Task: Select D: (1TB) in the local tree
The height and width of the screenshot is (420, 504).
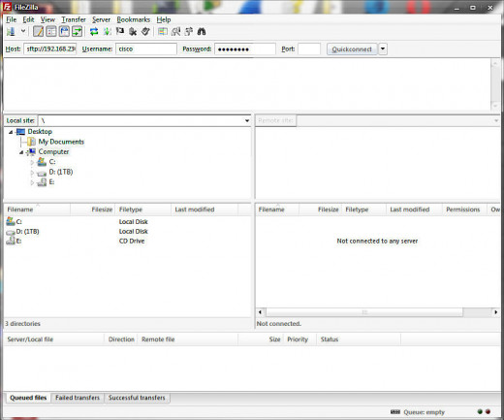Action: [x=61, y=172]
